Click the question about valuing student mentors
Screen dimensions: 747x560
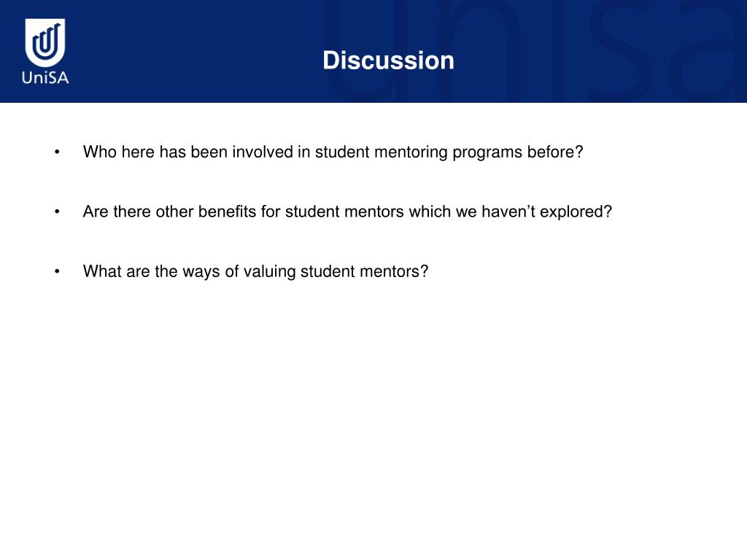tap(256, 271)
